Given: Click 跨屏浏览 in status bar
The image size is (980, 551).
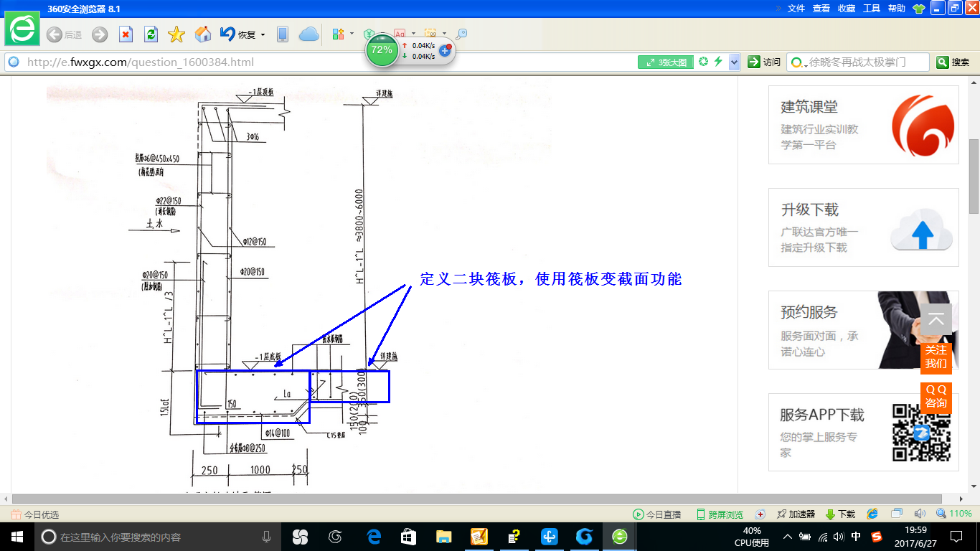Looking at the screenshot, I should [720, 514].
